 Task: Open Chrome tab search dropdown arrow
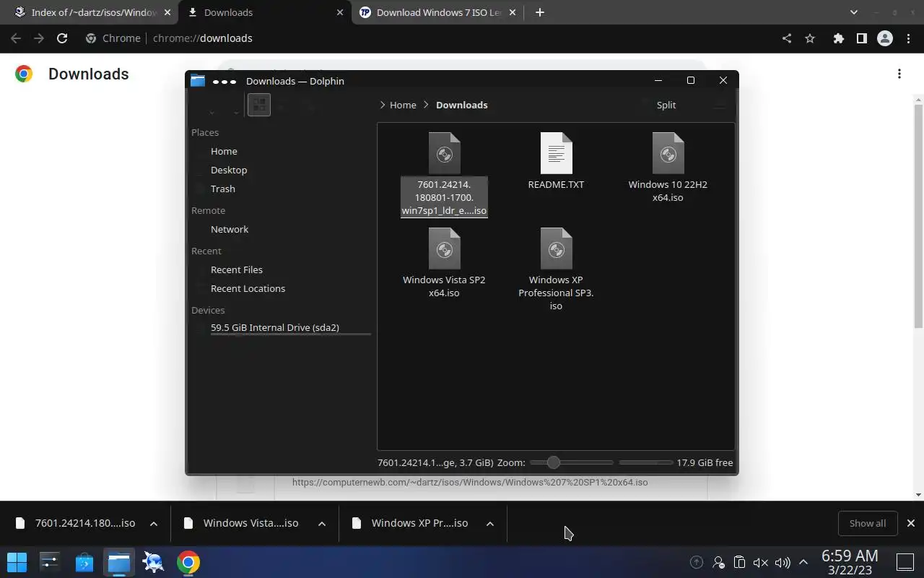pyautogui.click(x=854, y=12)
